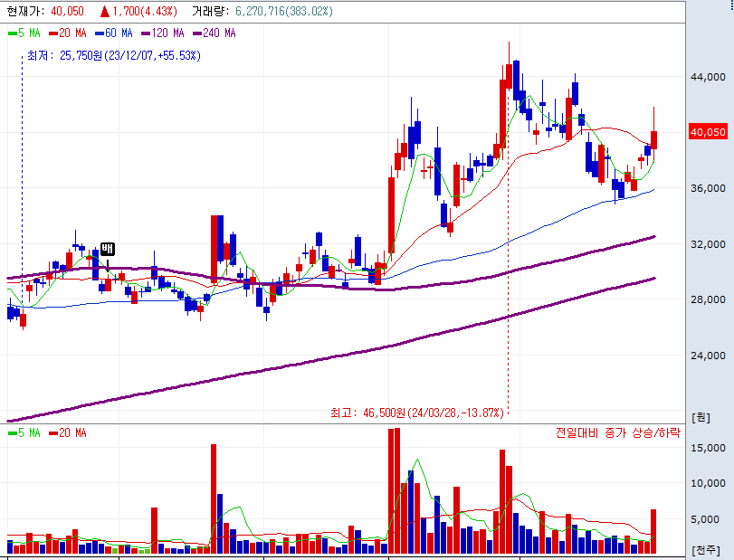734x560 pixels.
Task: Click the latest red volume bar at right end
Action: tap(653, 531)
